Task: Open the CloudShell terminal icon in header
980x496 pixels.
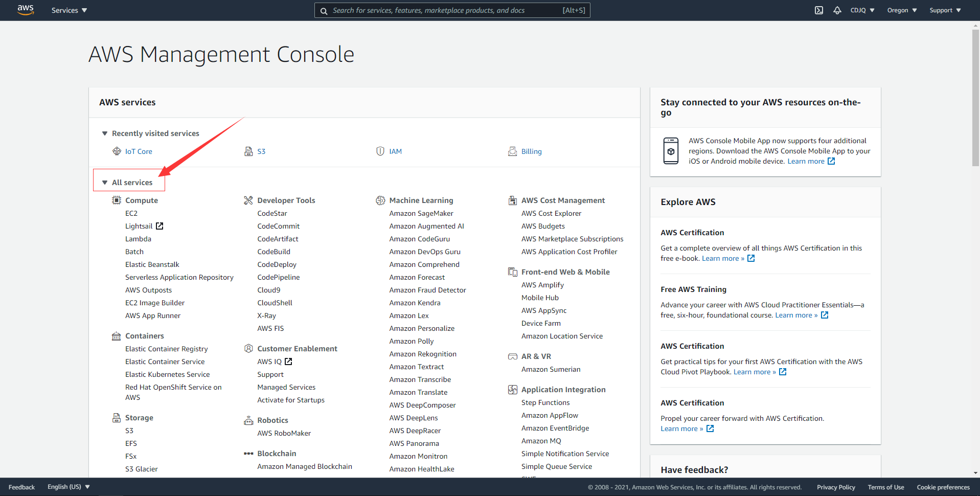Action: pyautogui.click(x=819, y=10)
